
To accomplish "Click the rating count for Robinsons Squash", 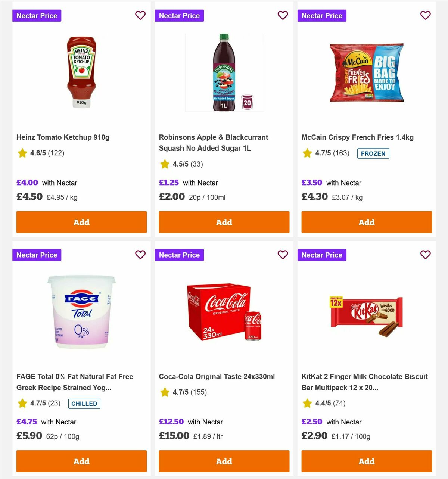I will coord(197,164).
